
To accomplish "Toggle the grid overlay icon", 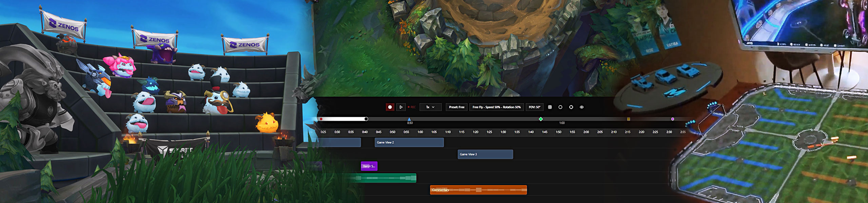I will [x=550, y=107].
